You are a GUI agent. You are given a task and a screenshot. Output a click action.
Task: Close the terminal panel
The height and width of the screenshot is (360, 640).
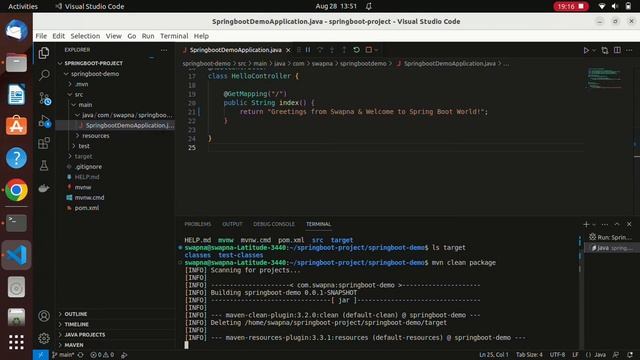[x=629, y=224]
